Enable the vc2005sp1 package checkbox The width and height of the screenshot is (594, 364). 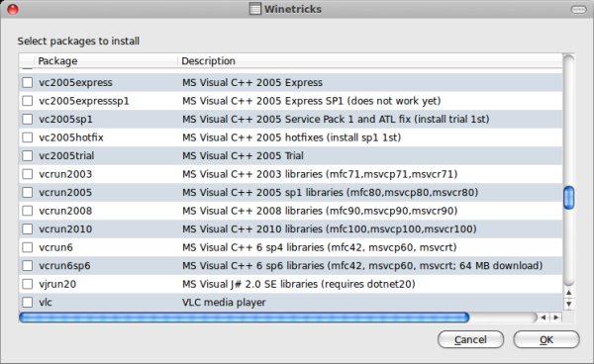[x=28, y=119]
